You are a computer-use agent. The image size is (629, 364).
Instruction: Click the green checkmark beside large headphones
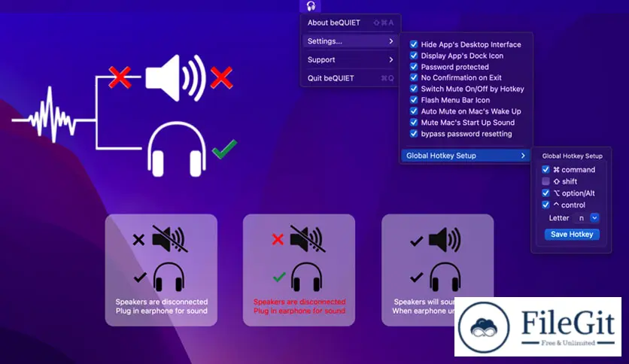(x=225, y=149)
